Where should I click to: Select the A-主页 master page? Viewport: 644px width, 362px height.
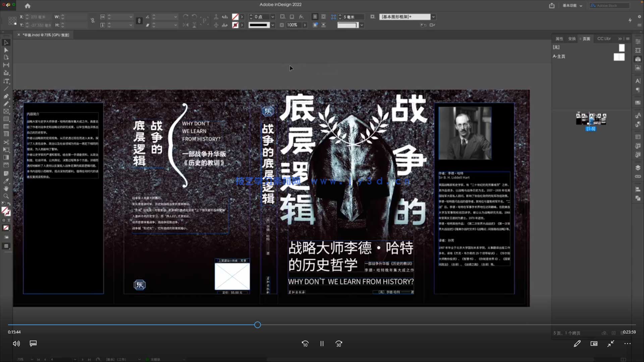point(559,56)
